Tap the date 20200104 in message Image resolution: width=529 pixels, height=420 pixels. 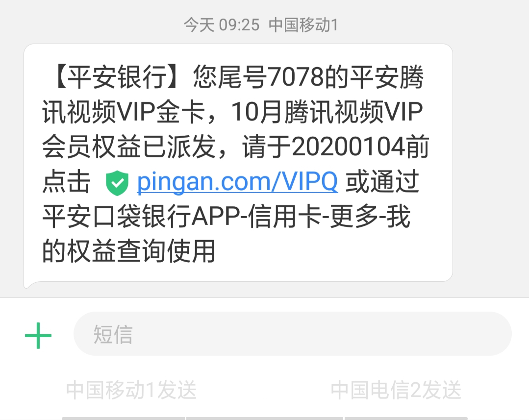coord(348,147)
